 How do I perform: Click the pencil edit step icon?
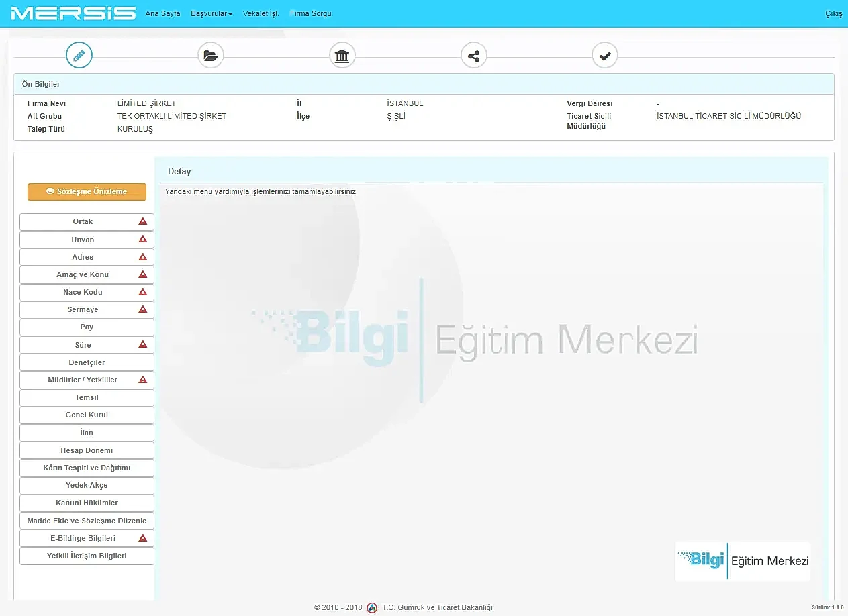tap(79, 56)
